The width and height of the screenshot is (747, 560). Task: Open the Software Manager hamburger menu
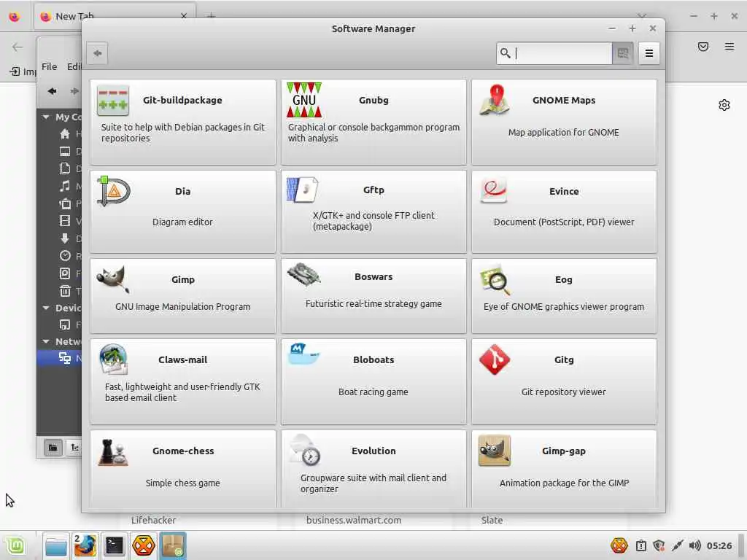tap(649, 52)
